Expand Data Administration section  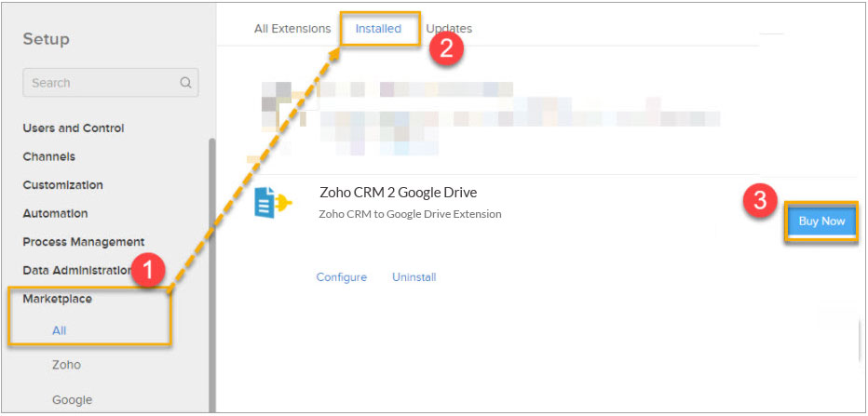point(77,271)
